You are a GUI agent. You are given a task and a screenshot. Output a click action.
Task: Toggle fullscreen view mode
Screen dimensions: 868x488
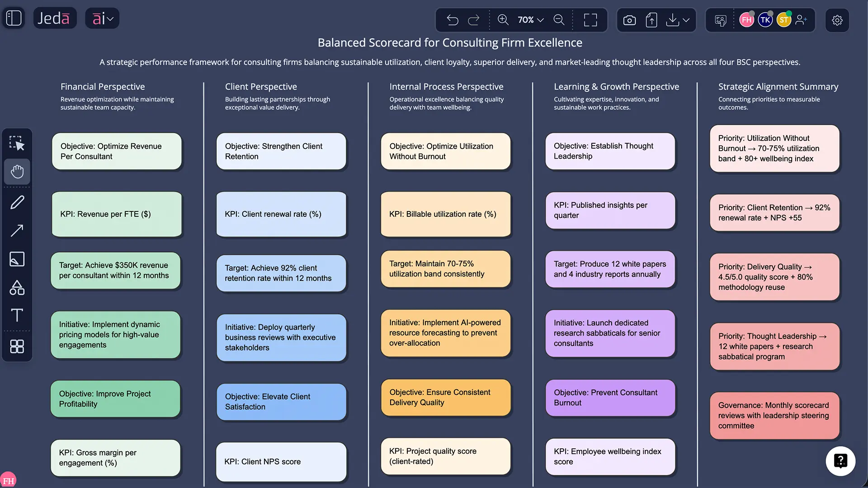coord(590,20)
